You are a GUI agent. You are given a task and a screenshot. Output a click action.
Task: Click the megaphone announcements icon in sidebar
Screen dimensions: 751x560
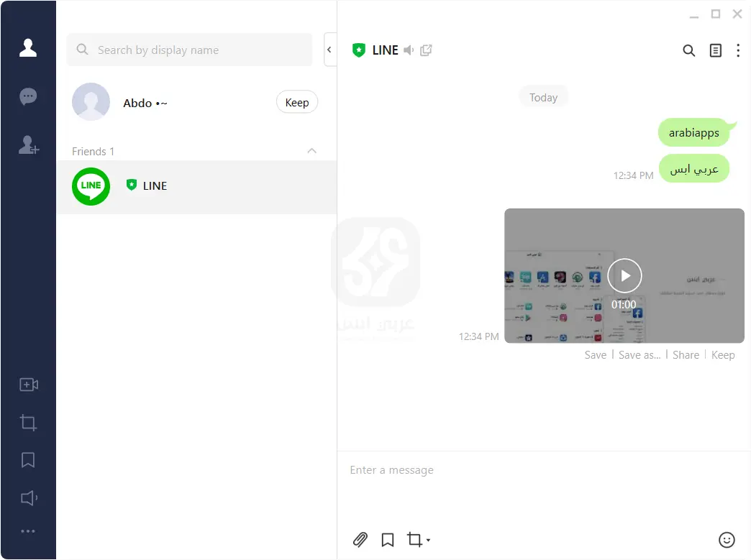pyautogui.click(x=28, y=497)
